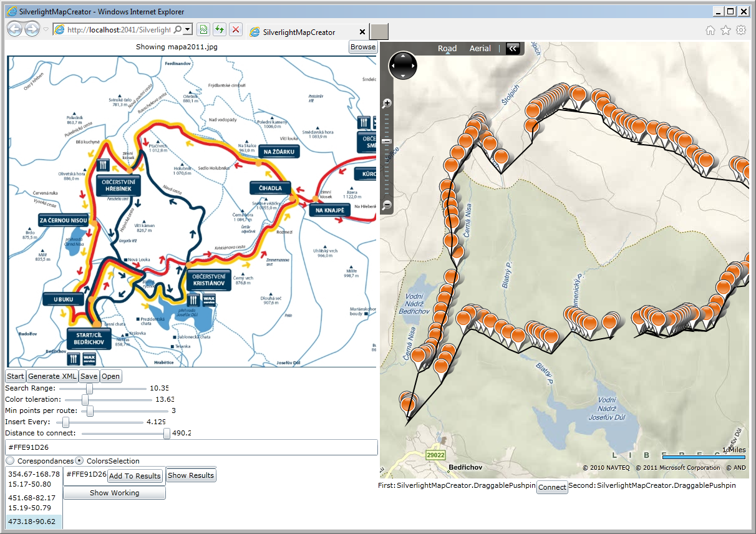Stop loading with red X icon
756x534 pixels.
tap(236, 29)
